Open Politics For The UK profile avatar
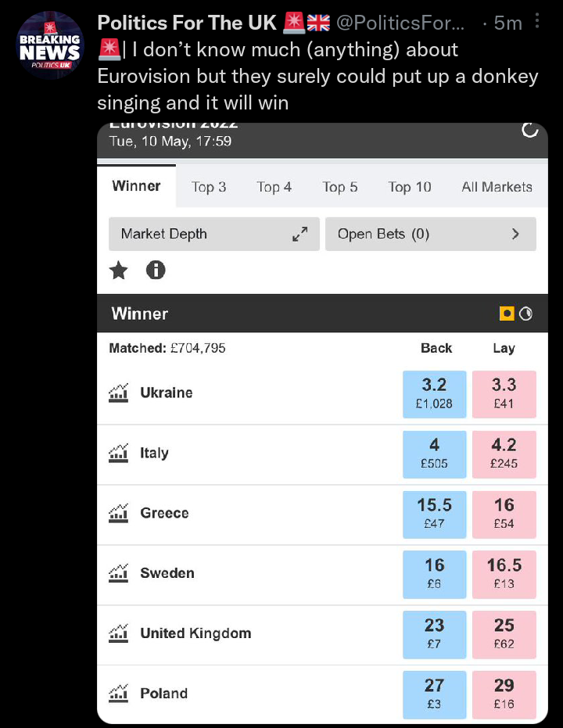The width and height of the screenshot is (563, 728). pyautogui.click(x=49, y=45)
